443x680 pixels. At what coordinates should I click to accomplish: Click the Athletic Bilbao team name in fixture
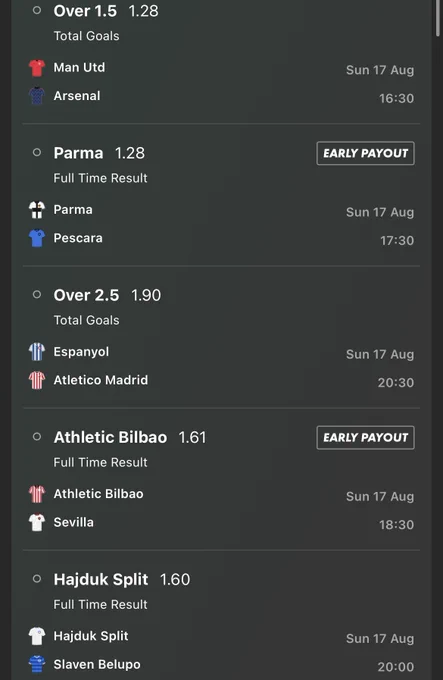point(98,494)
